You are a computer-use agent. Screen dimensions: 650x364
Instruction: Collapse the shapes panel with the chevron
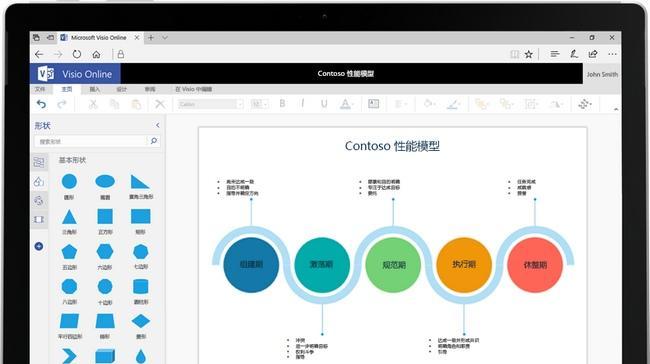click(158, 125)
